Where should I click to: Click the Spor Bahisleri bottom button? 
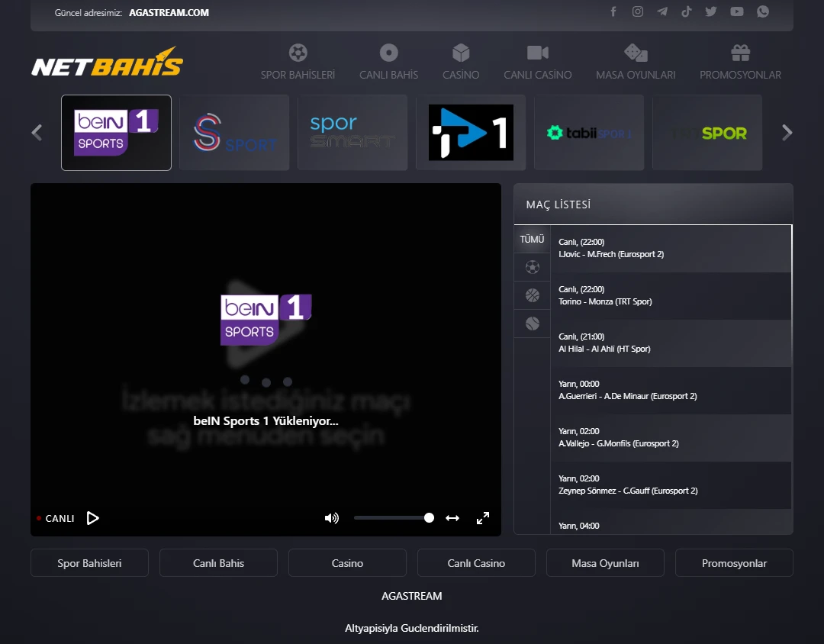(89, 563)
